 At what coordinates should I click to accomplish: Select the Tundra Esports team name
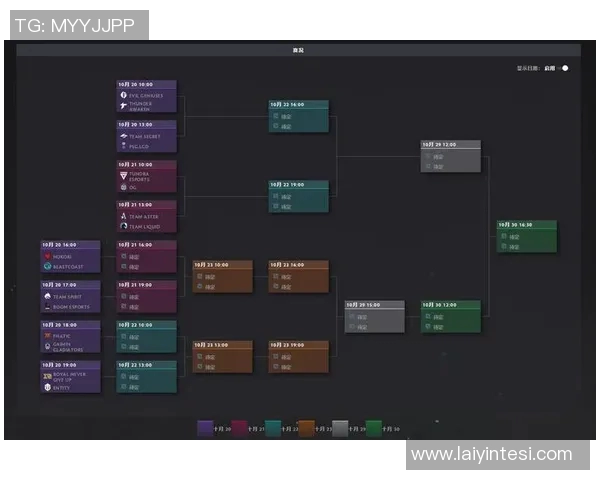139,176
